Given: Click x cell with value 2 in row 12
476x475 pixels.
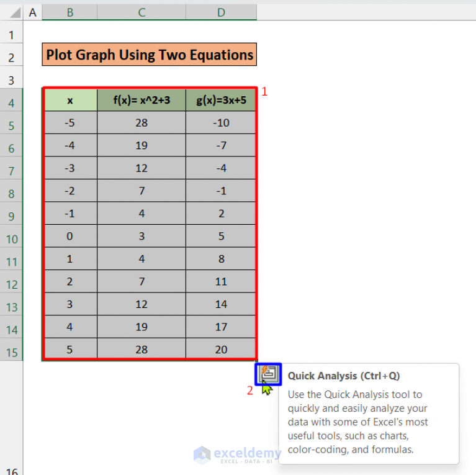Looking at the screenshot, I should pos(70,281).
